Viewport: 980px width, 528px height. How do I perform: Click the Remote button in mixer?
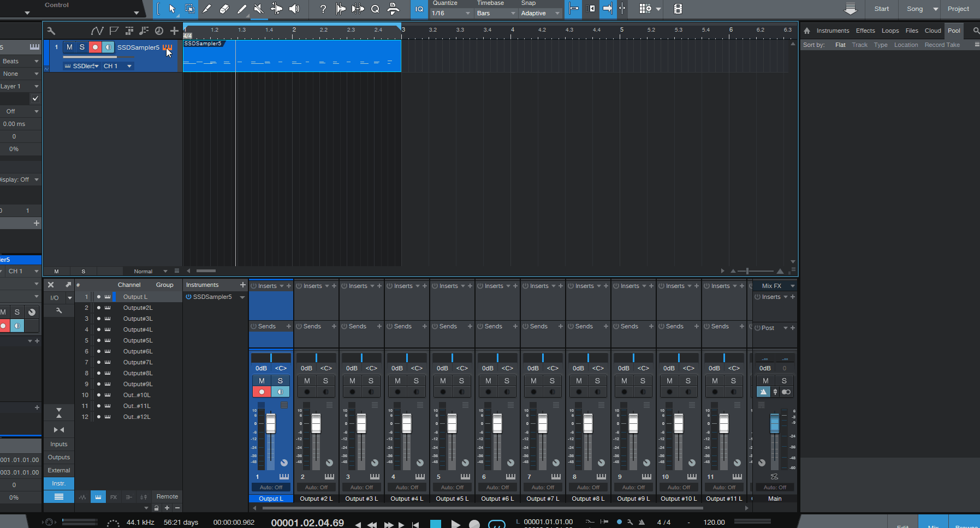click(167, 496)
